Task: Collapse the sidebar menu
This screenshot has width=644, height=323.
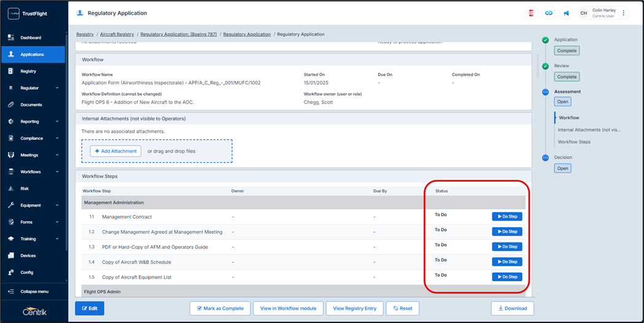Action: tap(34, 292)
